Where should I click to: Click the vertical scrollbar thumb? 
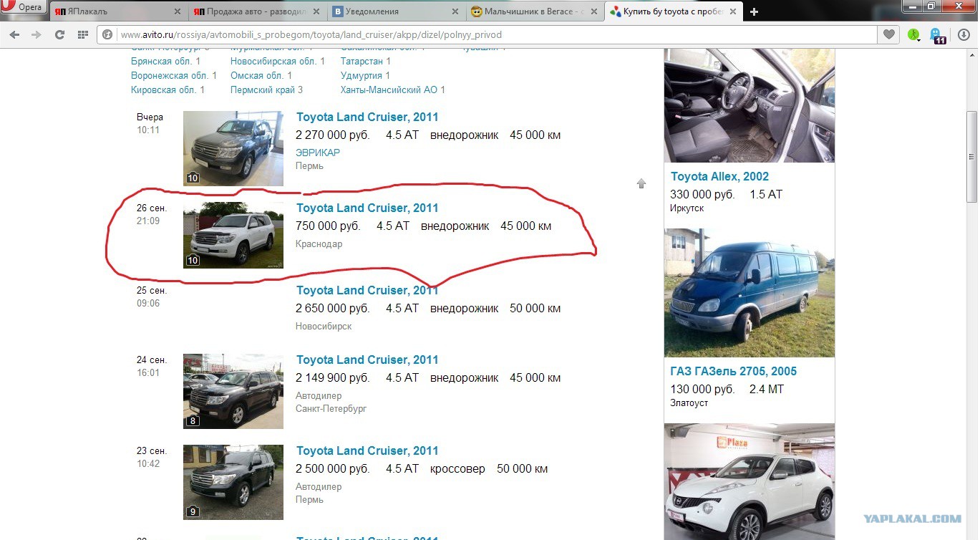[x=972, y=156]
